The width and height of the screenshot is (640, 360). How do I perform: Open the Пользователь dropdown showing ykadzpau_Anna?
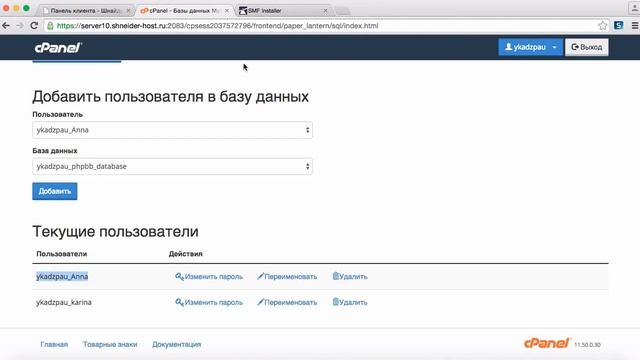coord(172,130)
